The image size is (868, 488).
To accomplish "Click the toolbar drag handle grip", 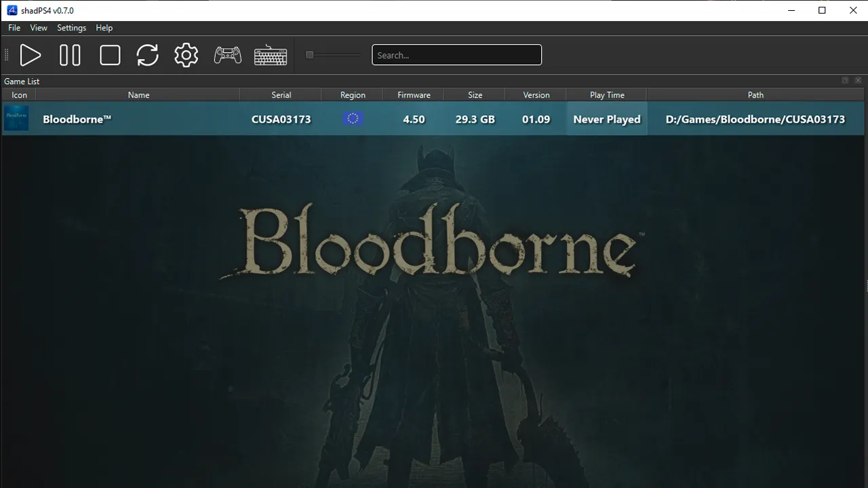I will click(7, 56).
